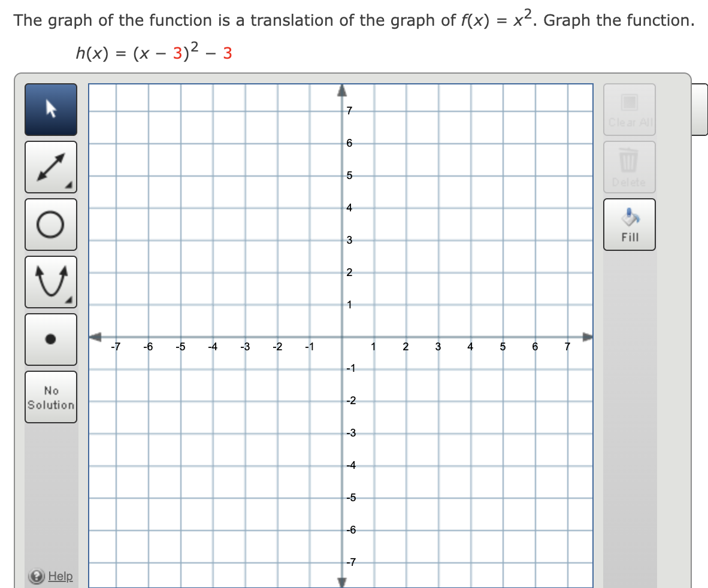
Task: Select the circle drawing tool
Action: 50,224
